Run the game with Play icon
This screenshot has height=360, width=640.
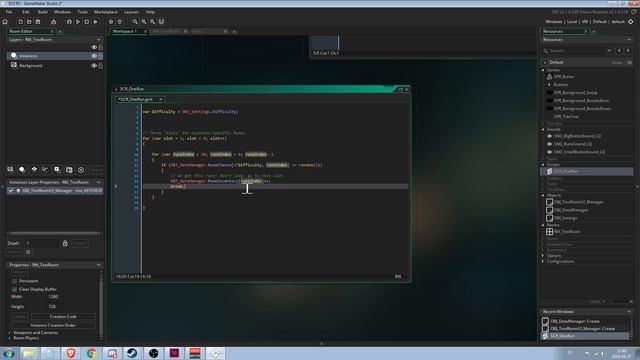(x=78, y=22)
